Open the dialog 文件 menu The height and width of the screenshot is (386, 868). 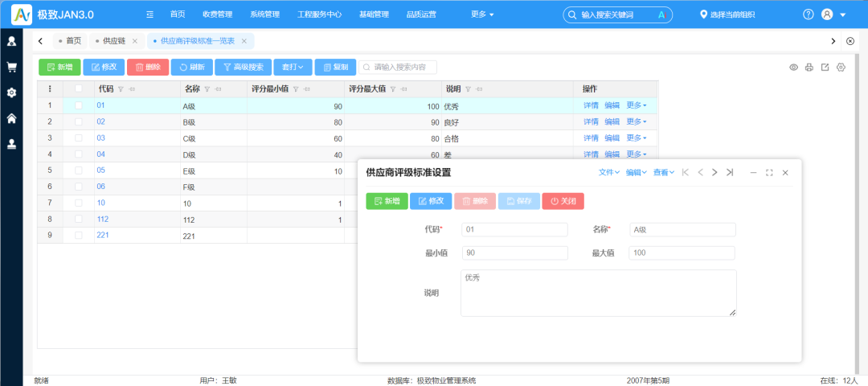tap(609, 172)
